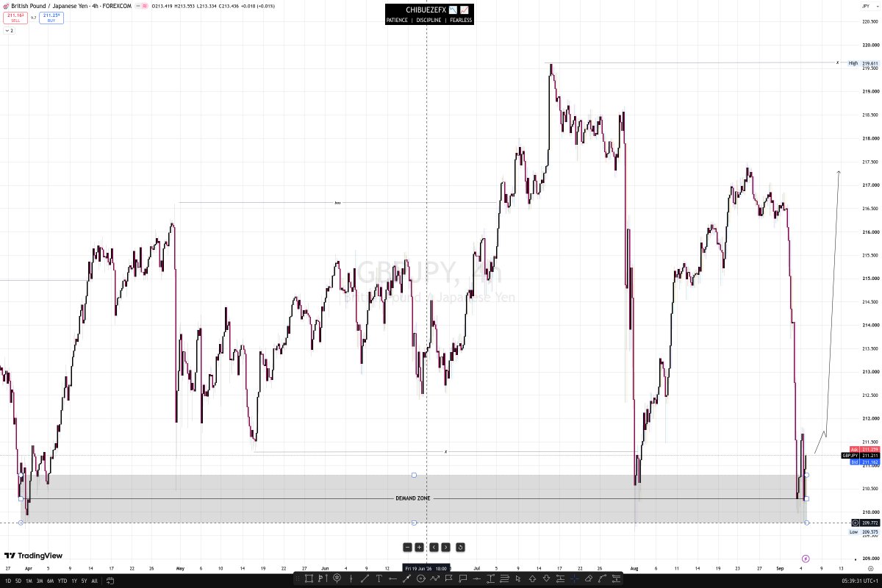Viewport: 882px width, 588px height.
Task: Switch to the 1Y time range
Action: tap(73, 581)
